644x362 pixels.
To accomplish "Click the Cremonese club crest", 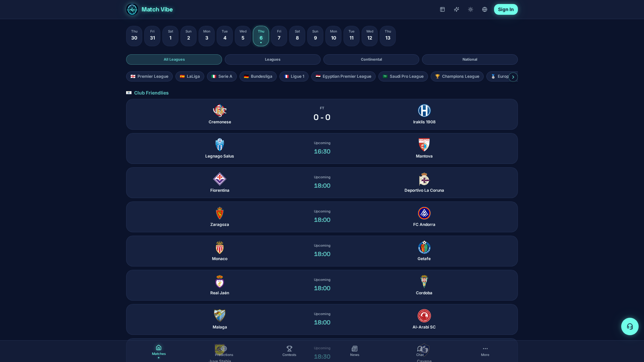I will pyautogui.click(x=220, y=111).
